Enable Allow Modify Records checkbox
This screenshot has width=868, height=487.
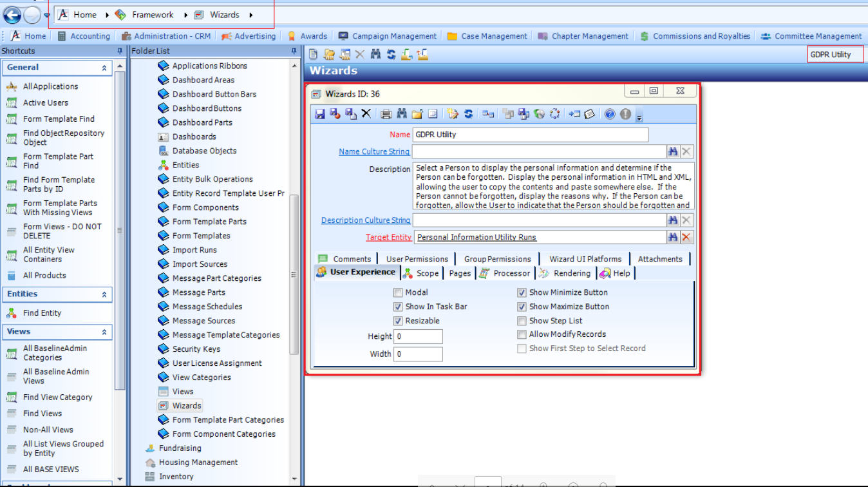click(522, 334)
